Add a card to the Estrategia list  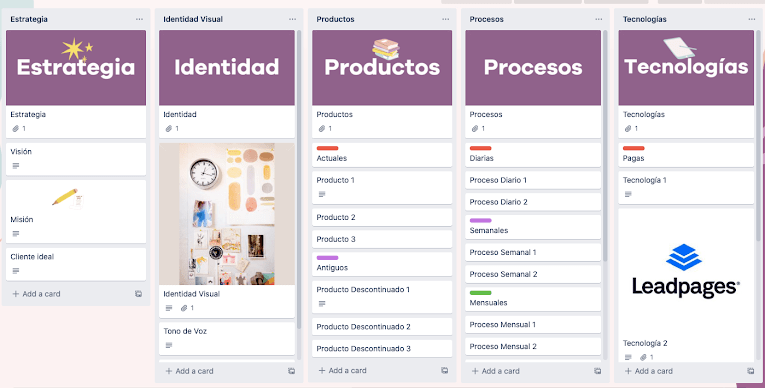coord(36,294)
